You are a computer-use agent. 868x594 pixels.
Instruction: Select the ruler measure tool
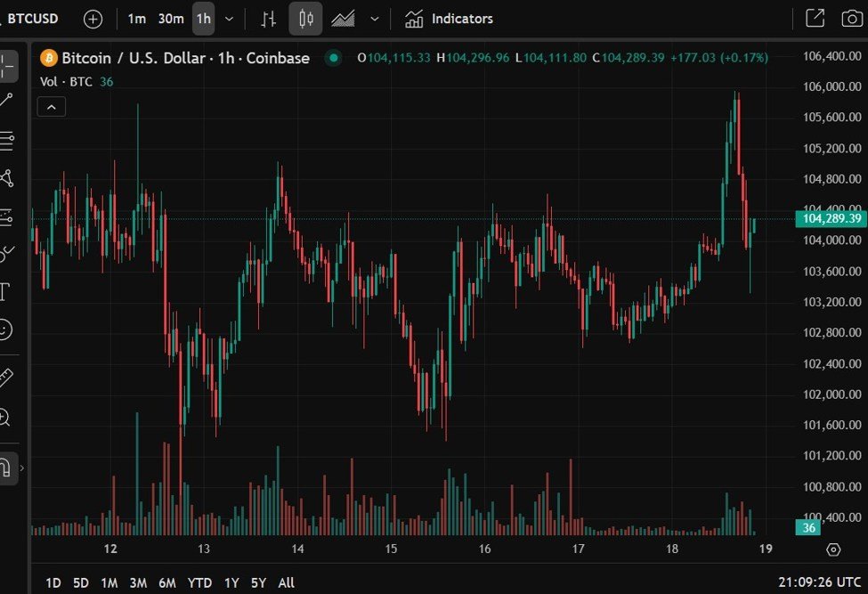tap(5, 378)
